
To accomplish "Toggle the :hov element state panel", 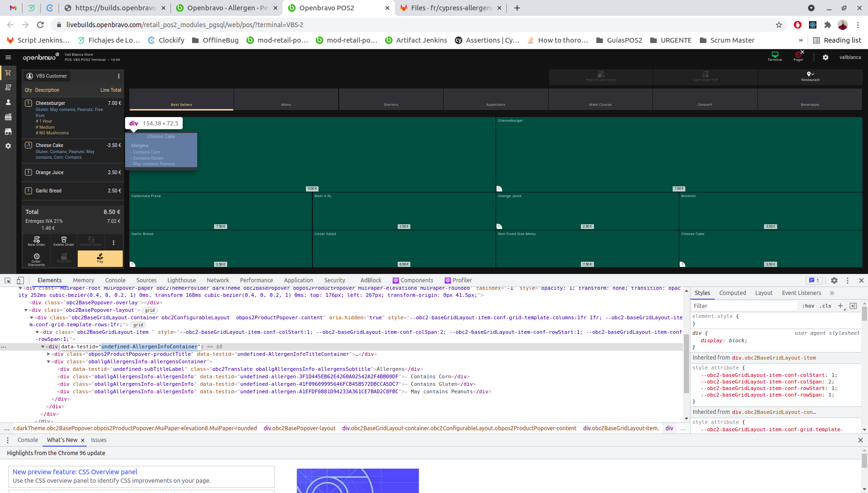I will tap(808, 306).
